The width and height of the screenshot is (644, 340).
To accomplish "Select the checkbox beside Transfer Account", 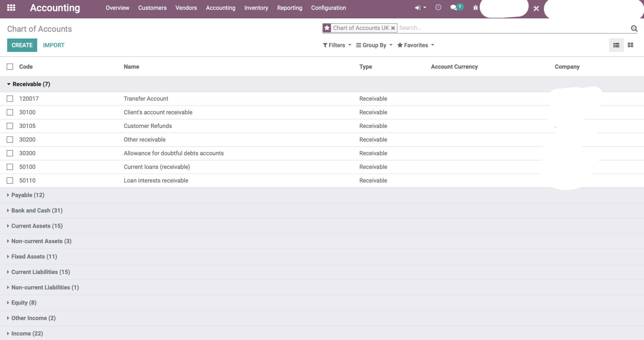I will [x=10, y=98].
